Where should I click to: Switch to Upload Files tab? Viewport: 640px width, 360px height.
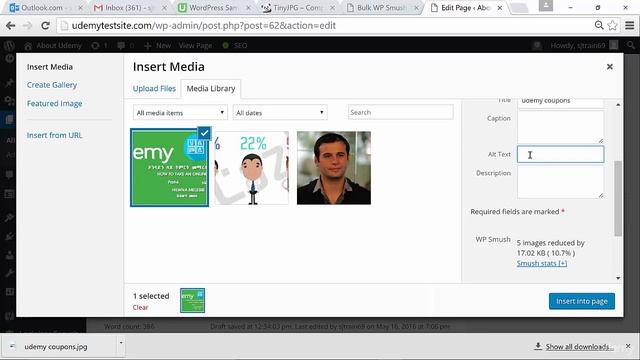pos(154,89)
